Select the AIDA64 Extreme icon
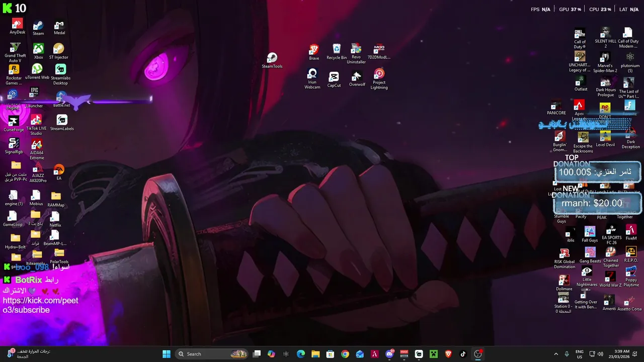 click(36, 150)
